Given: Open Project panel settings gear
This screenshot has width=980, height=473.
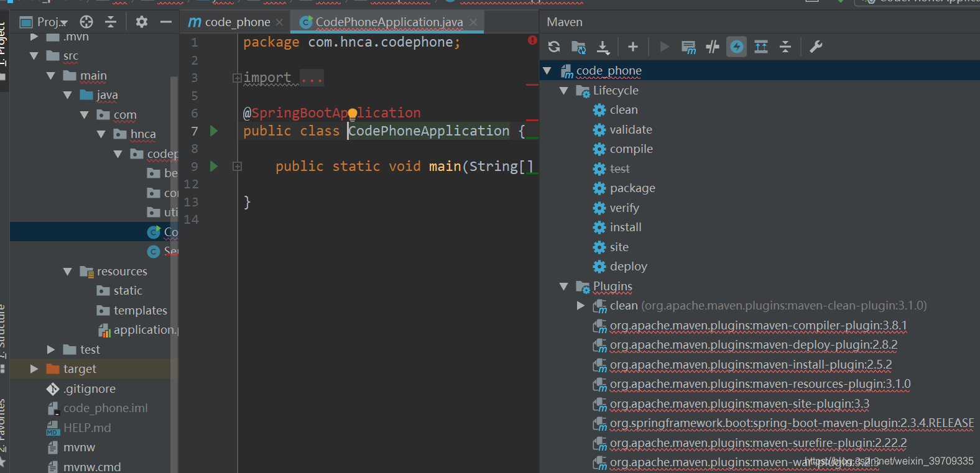Looking at the screenshot, I should pos(142,22).
